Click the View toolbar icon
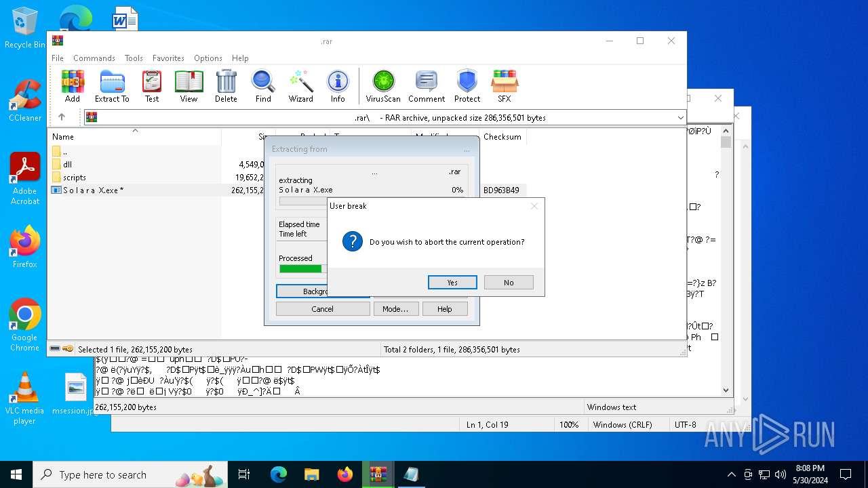Image resolution: width=868 pixels, height=488 pixels. (189, 86)
